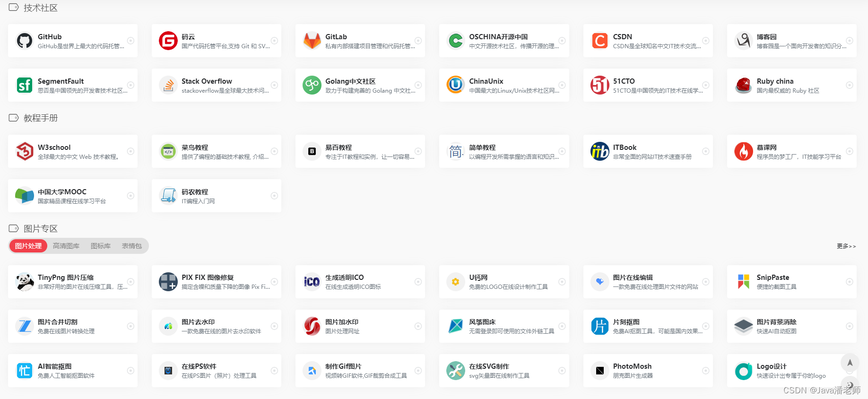Click the arrow circle on GitHub card
868x399 pixels.
(131, 41)
